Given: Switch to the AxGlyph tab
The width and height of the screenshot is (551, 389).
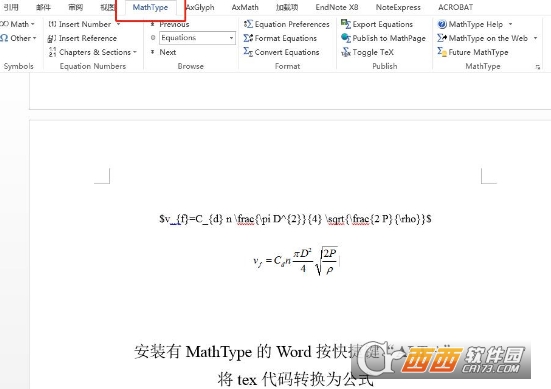Looking at the screenshot, I should [x=200, y=7].
